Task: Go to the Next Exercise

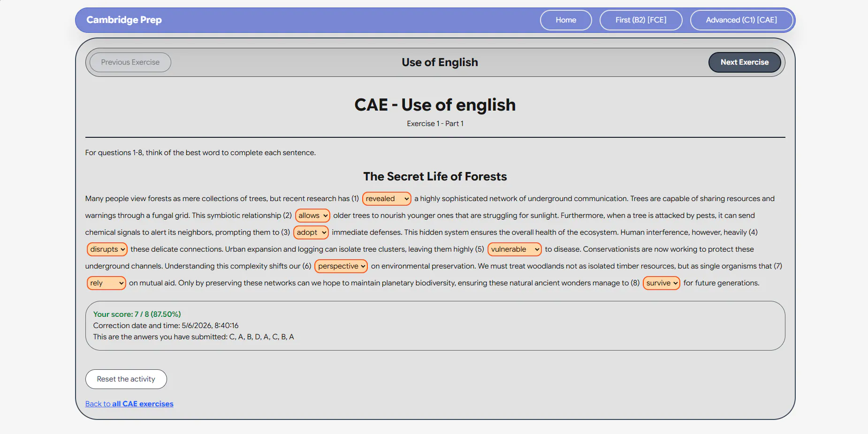Action: (745, 62)
